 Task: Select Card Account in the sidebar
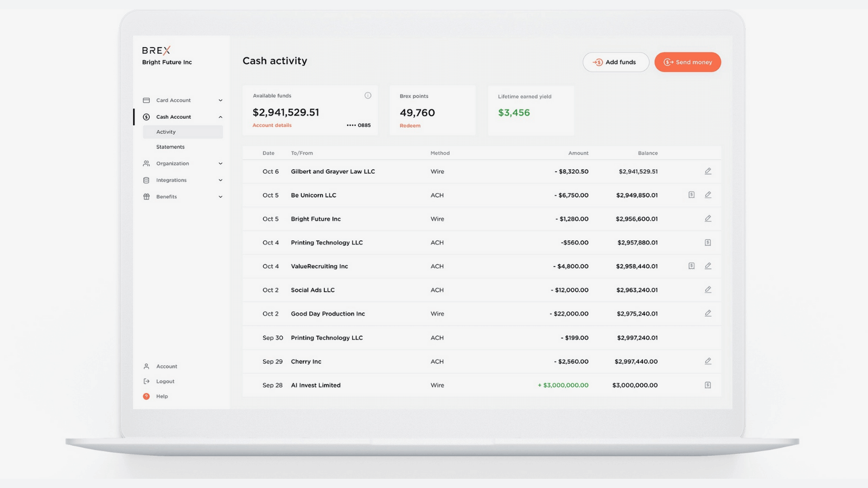[x=174, y=100]
